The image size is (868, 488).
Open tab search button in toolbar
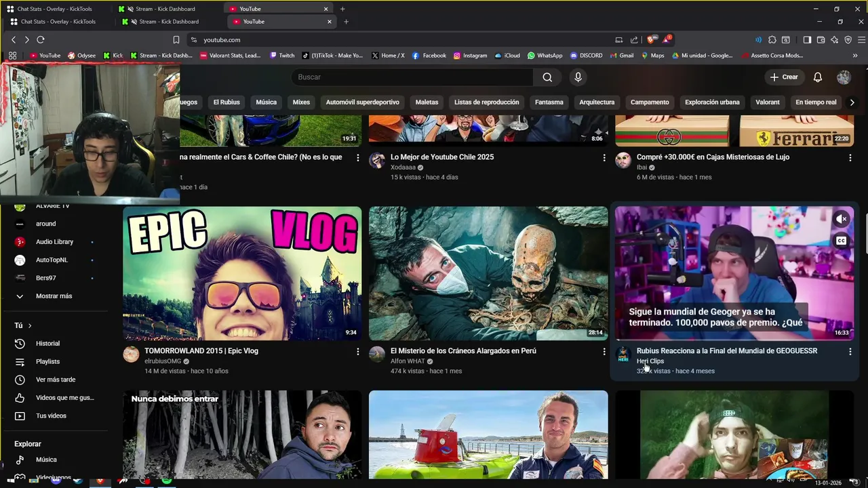[x=786, y=40]
